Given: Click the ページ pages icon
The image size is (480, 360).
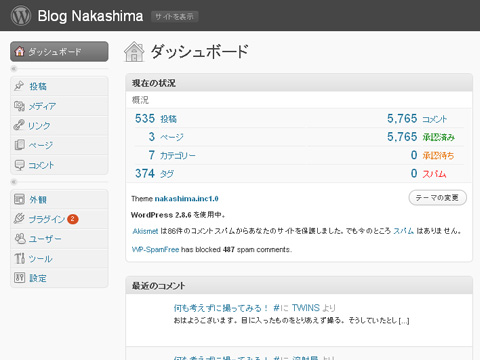Looking at the screenshot, I should 19,145.
